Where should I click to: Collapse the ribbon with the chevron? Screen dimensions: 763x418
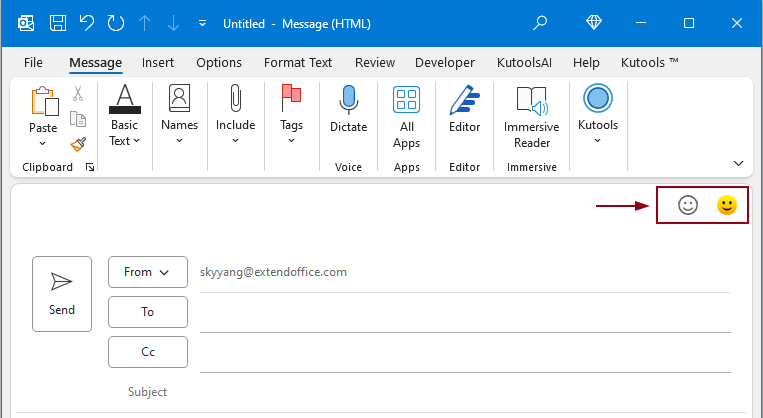pos(739,163)
